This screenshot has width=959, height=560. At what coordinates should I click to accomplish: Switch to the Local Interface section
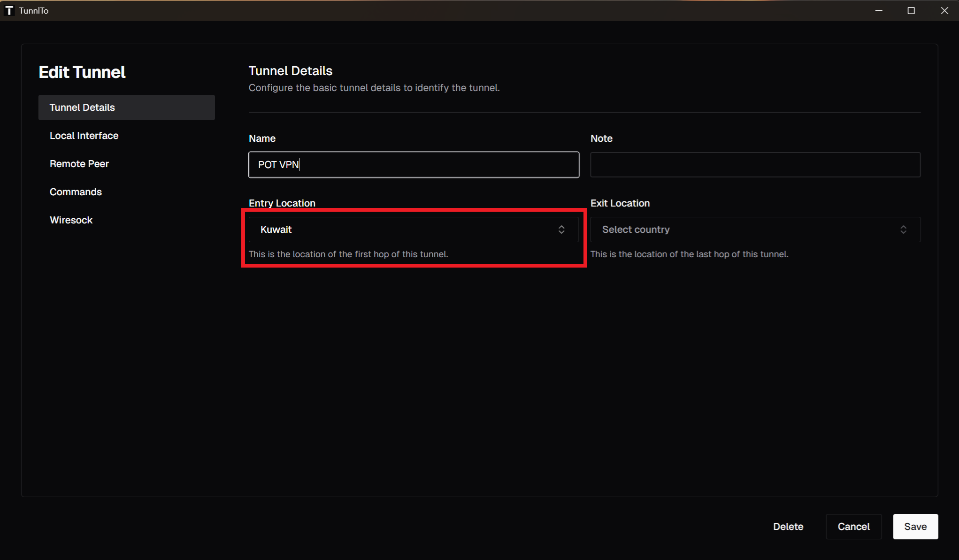coord(84,136)
